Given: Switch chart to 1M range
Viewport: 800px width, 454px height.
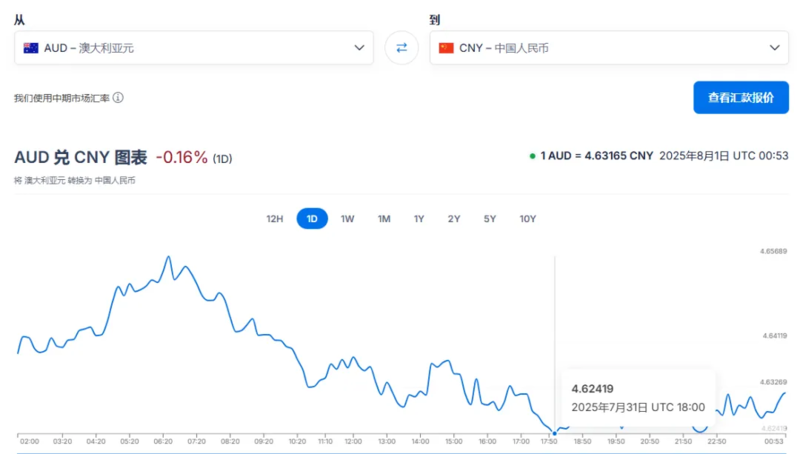Looking at the screenshot, I should click(384, 219).
